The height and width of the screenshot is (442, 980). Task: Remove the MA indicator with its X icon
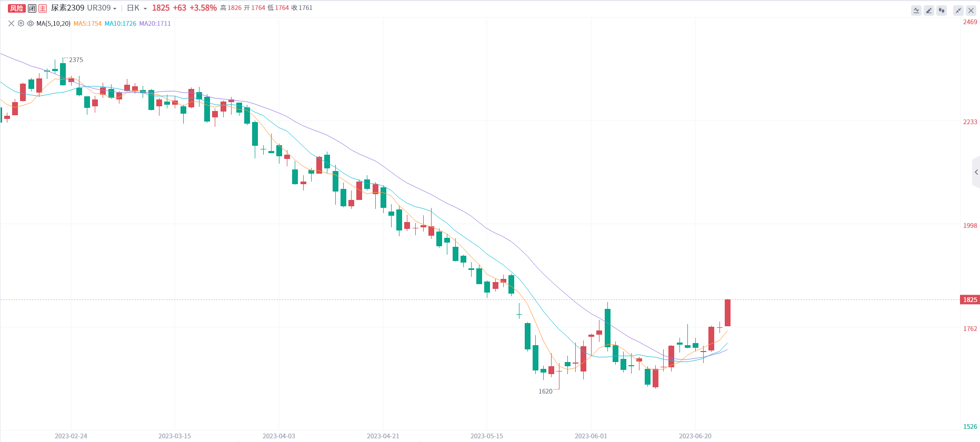[x=12, y=23]
